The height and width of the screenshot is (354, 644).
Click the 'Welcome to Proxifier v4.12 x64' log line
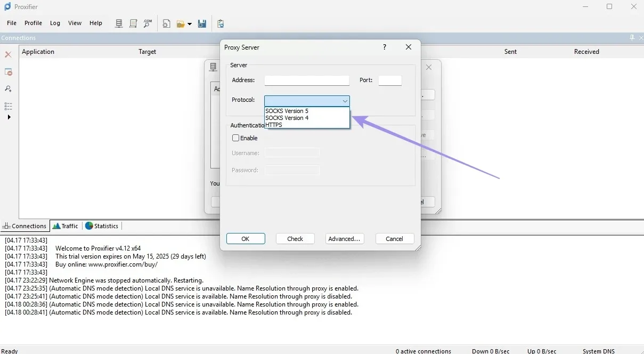tap(98, 248)
